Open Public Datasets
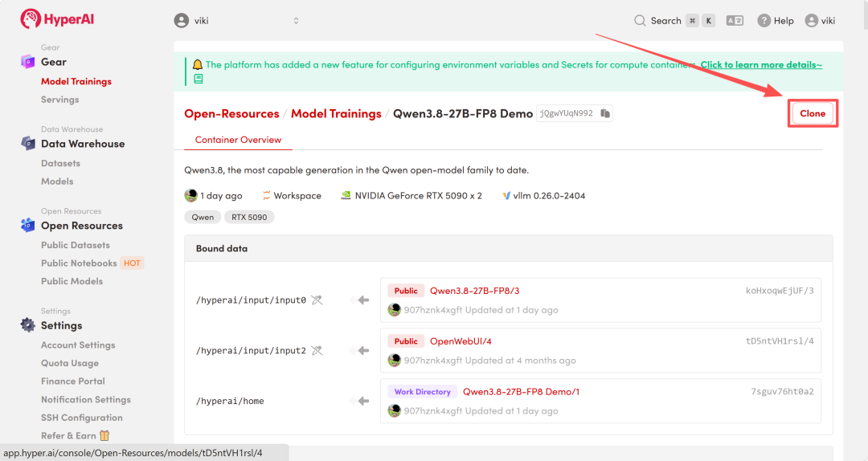The image size is (868, 461). [76, 245]
